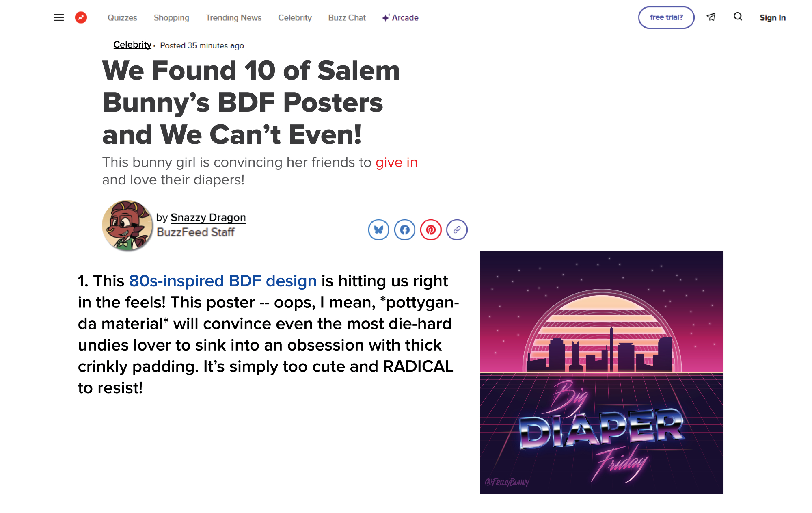Click Sign In
This screenshot has height=513, width=812.
click(x=772, y=18)
